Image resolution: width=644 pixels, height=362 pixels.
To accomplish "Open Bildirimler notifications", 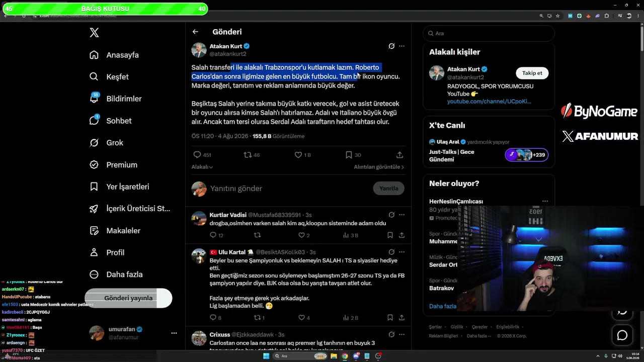I will [x=115, y=99].
